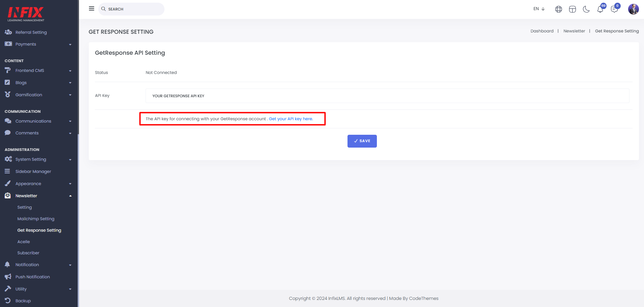The image size is (644, 307).
Task: Open Subscriber submenu item
Action: click(x=28, y=253)
